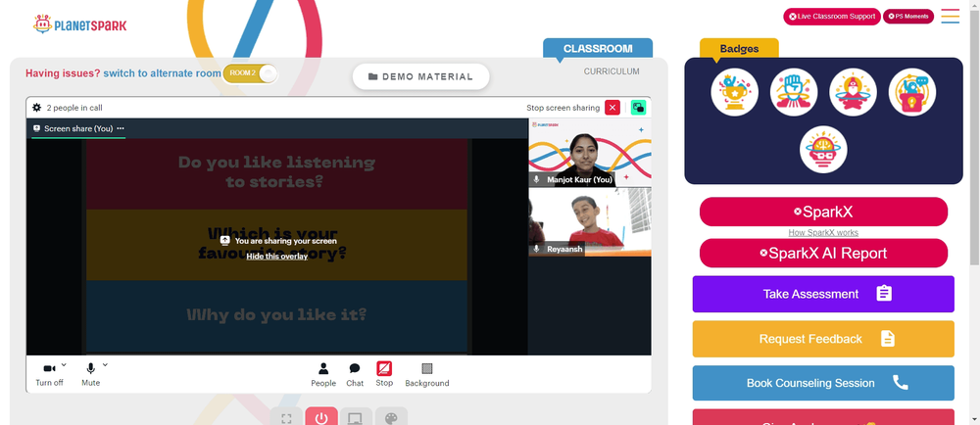This screenshot has width=980, height=425.
Task: Click the monitor screen icon button
Action: point(356,418)
